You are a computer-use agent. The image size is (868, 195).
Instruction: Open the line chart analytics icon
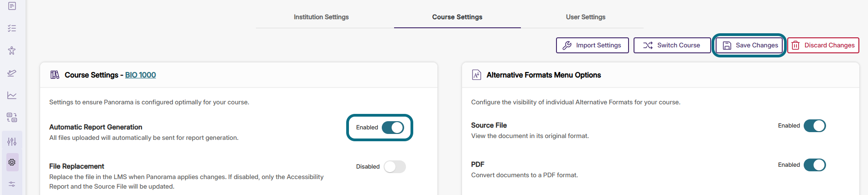tap(12, 95)
